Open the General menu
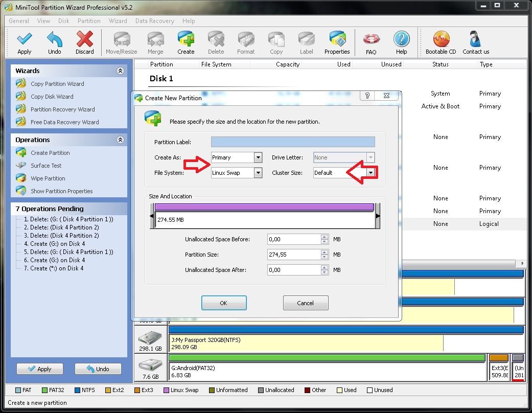Image resolution: width=532 pixels, height=413 pixels. click(x=19, y=21)
